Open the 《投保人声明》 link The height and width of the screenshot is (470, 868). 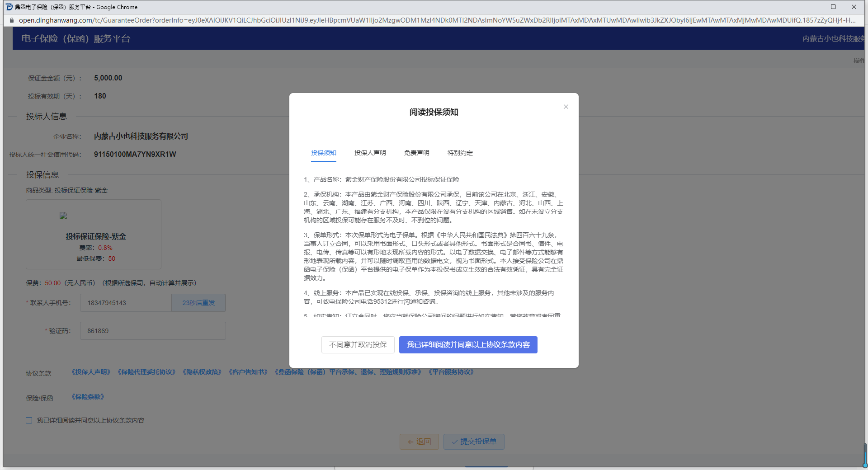(91, 372)
